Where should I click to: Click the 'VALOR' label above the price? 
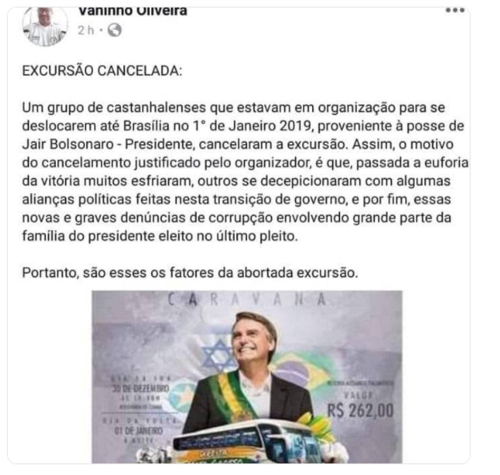[x=358, y=396]
